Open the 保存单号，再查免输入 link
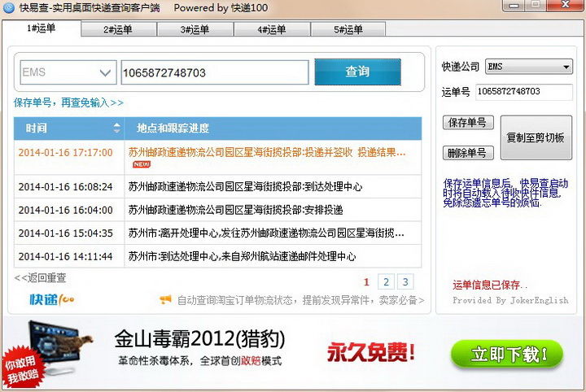Image resolution: width=586 pixels, height=392 pixels. point(68,102)
